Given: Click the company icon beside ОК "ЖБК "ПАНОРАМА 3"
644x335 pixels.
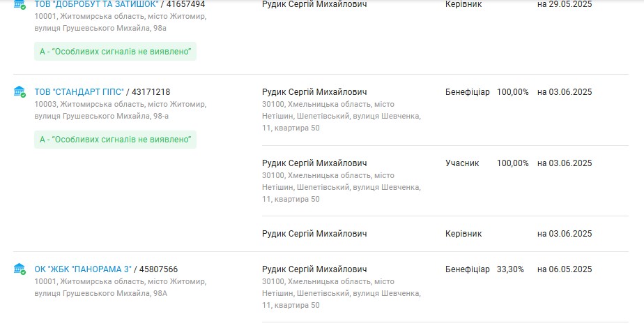Looking at the screenshot, I should [x=20, y=269].
